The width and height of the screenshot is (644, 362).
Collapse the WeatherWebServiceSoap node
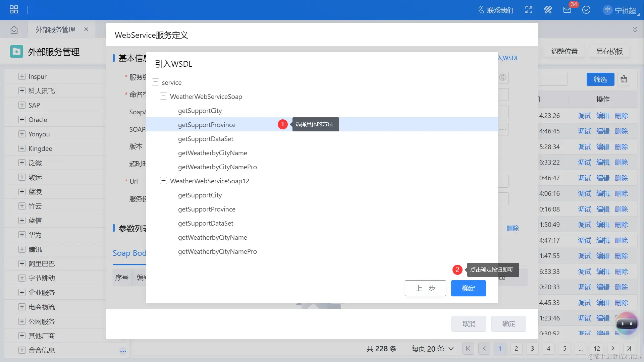[163, 96]
